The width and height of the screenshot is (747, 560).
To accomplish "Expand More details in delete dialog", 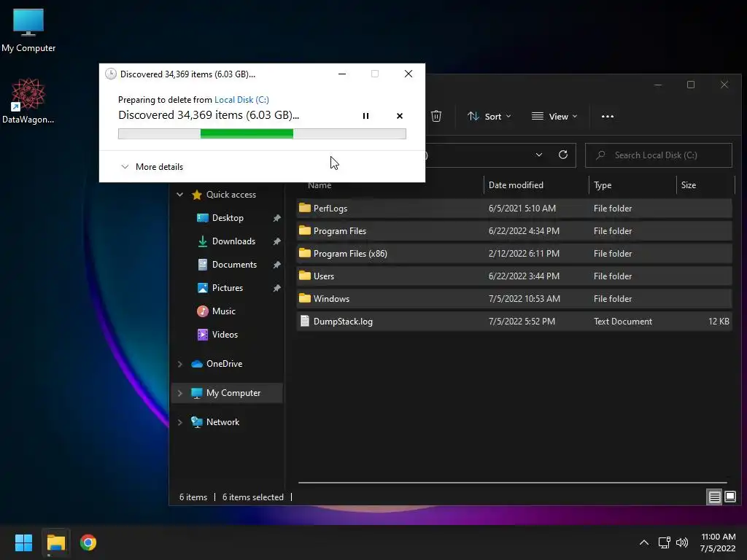I will tap(152, 167).
